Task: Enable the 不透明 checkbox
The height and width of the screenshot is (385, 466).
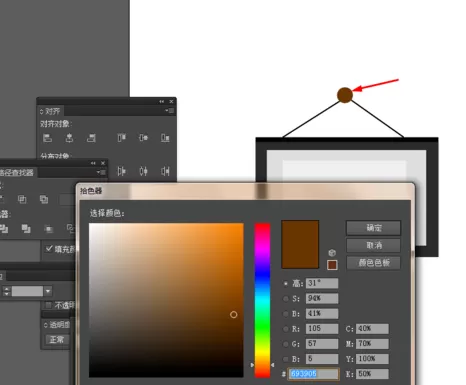Action: [48, 305]
